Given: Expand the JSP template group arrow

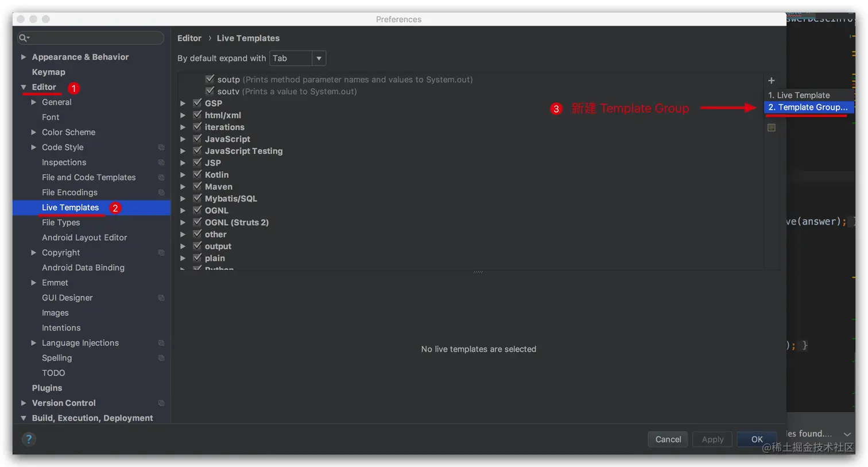Looking at the screenshot, I should [183, 163].
